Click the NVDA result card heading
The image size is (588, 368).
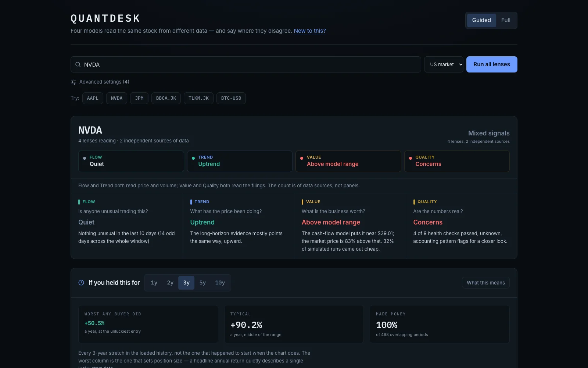point(90,130)
